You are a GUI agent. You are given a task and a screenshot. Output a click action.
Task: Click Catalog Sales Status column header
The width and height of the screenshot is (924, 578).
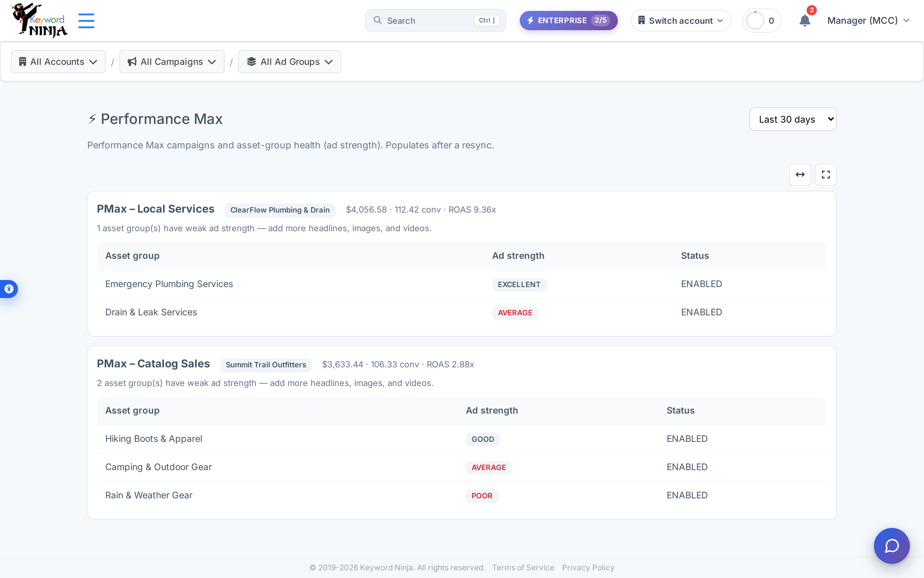tap(680, 411)
